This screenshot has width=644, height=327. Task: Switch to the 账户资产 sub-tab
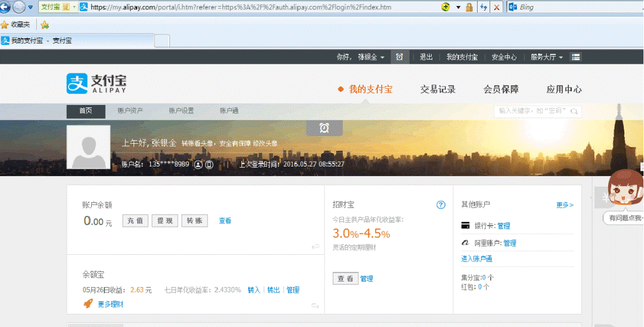click(x=130, y=111)
